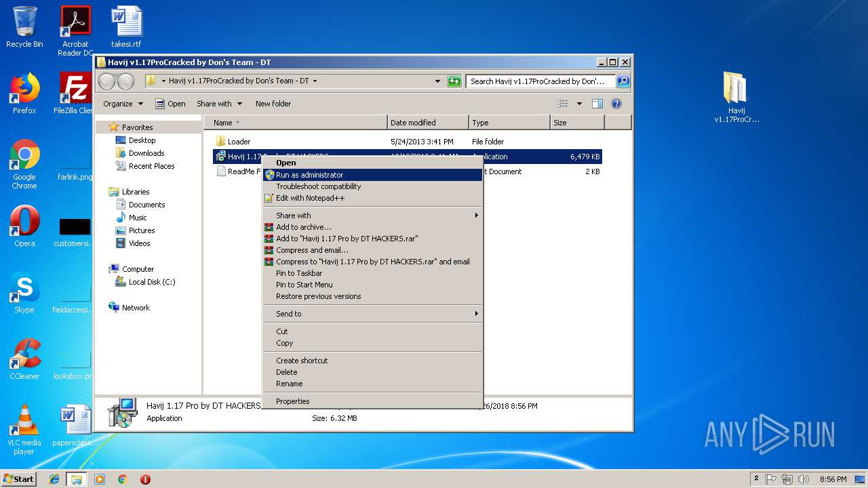Open Explorer help question mark icon

(616, 104)
